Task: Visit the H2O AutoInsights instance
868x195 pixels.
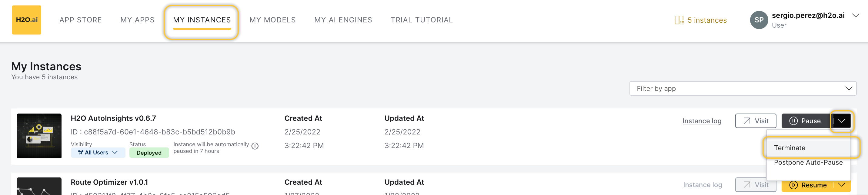Action: (x=756, y=121)
